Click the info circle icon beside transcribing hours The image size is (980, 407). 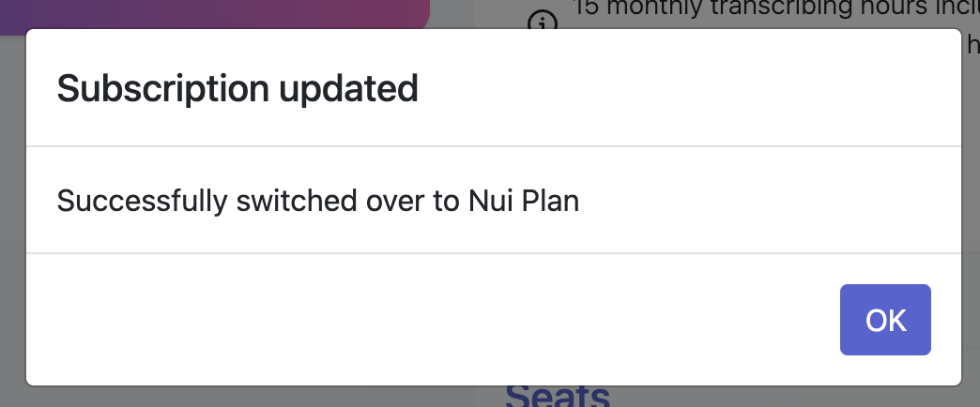[x=542, y=22]
